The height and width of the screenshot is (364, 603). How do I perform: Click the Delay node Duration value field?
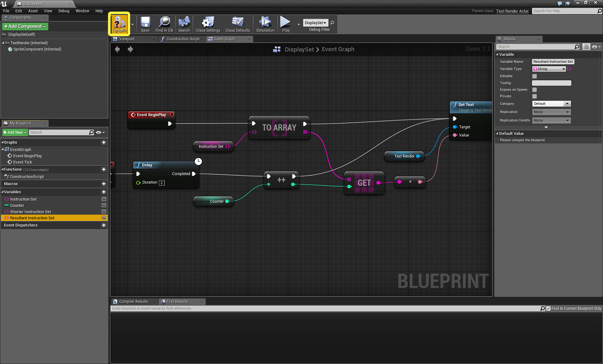click(162, 183)
